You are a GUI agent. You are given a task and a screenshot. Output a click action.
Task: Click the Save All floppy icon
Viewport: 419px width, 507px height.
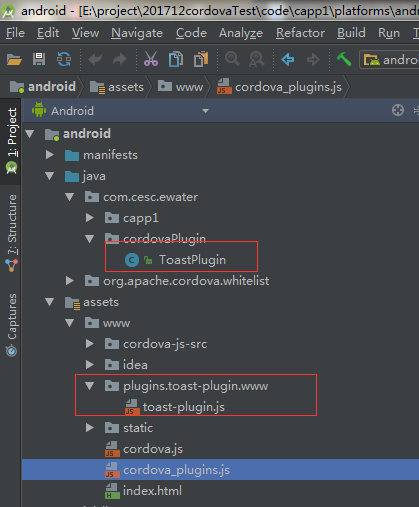click(39, 59)
